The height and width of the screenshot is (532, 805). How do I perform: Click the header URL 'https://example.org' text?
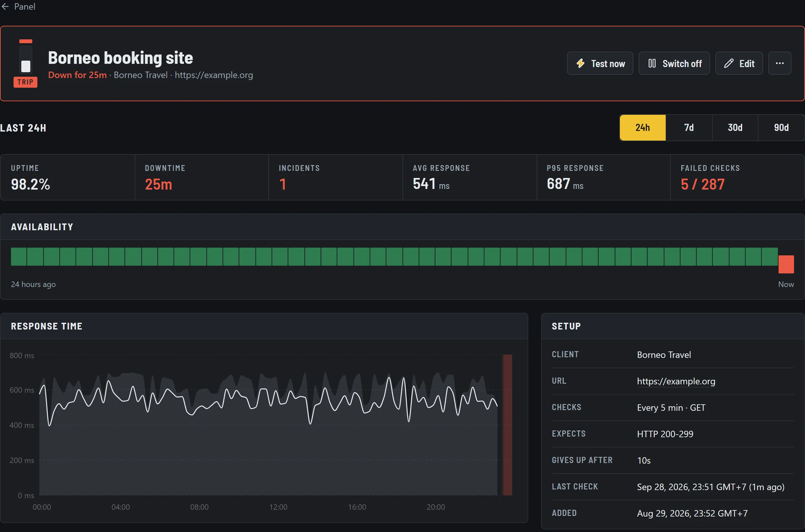(214, 75)
